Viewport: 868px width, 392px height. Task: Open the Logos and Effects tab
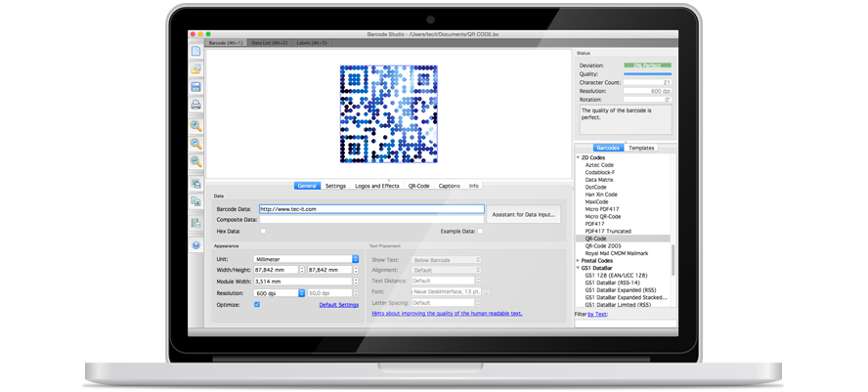point(377,186)
